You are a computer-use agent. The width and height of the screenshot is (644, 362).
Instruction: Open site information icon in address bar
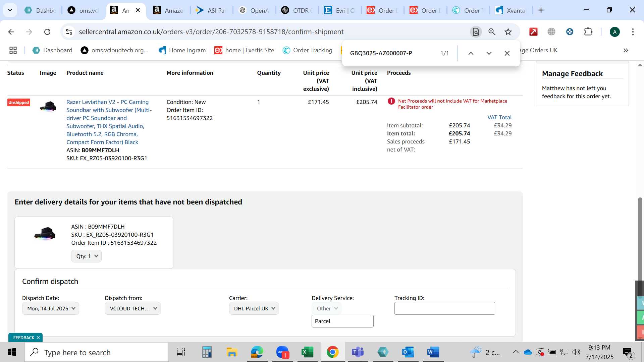69,32
